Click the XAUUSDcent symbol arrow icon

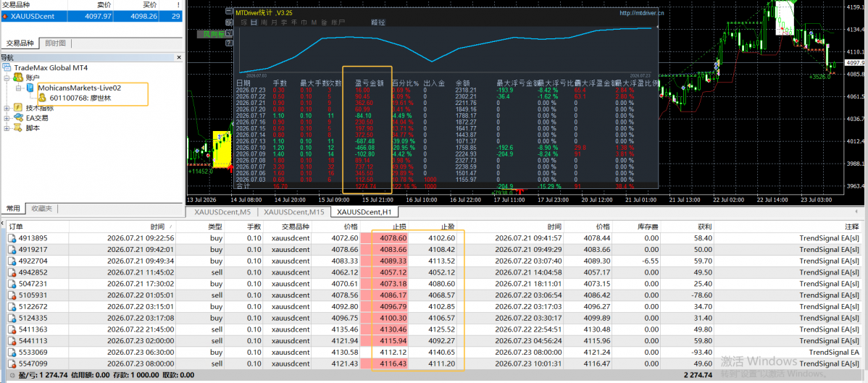(5, 17)
